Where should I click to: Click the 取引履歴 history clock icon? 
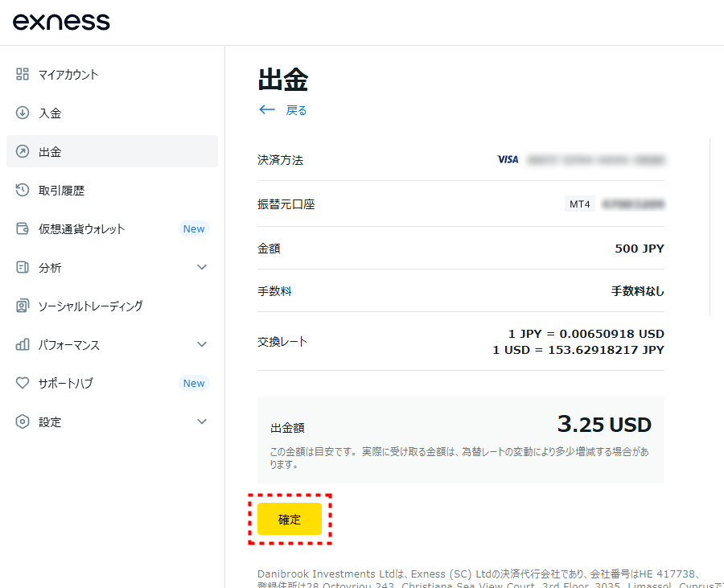pyautogui.click(x=23, y=190)
